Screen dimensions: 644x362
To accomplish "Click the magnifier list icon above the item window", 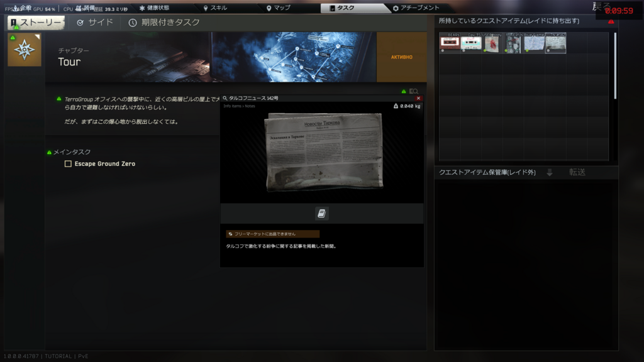I will (413, 92).
